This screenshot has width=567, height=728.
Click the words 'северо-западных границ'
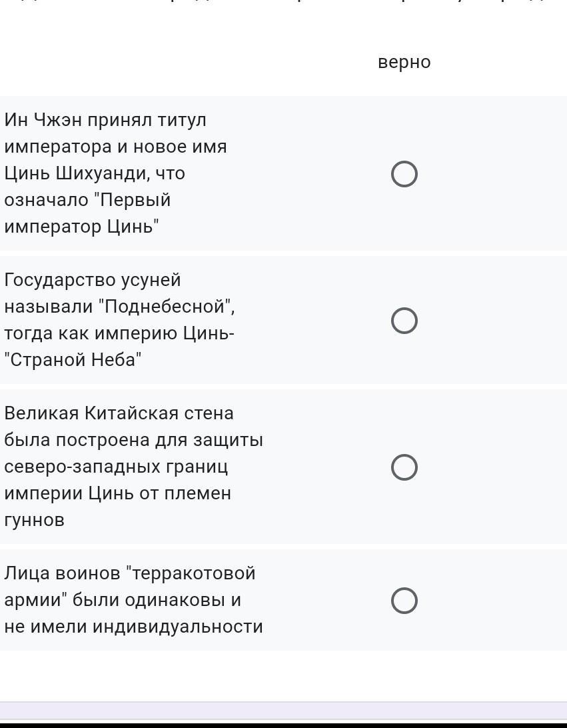point(116,467)
